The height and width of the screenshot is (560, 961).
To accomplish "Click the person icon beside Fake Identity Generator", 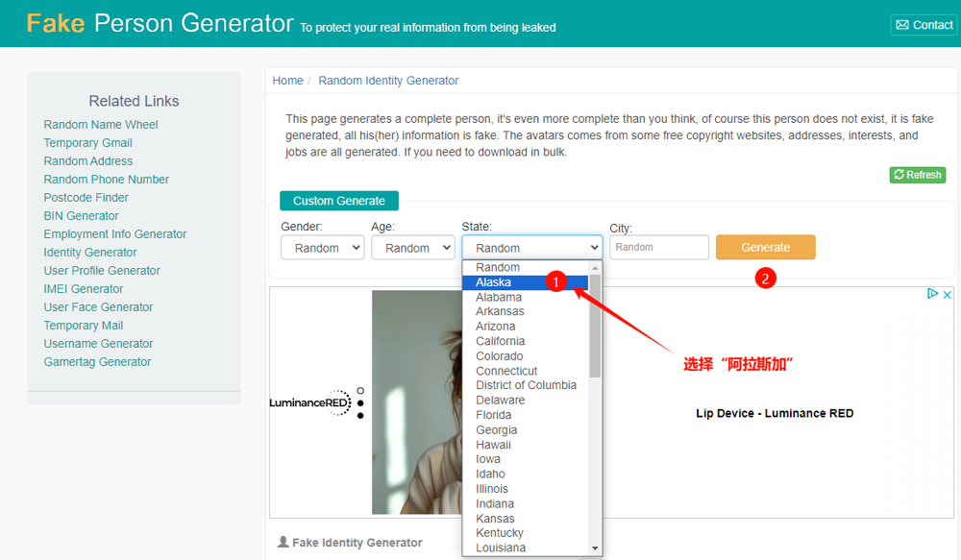I will pos(283,543).
